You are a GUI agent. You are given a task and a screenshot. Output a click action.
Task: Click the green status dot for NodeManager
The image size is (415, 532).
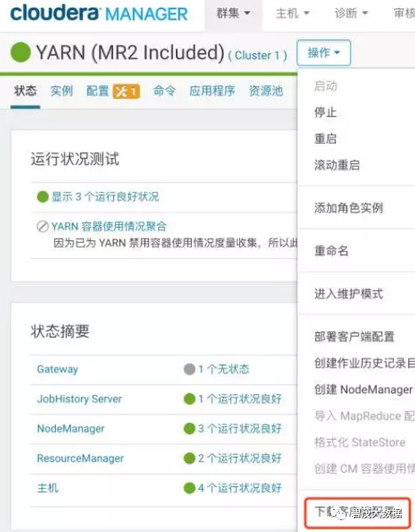point(189,429)
